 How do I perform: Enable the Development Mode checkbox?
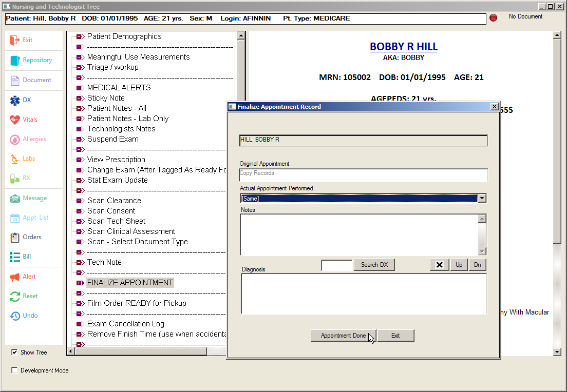point(14,370)
